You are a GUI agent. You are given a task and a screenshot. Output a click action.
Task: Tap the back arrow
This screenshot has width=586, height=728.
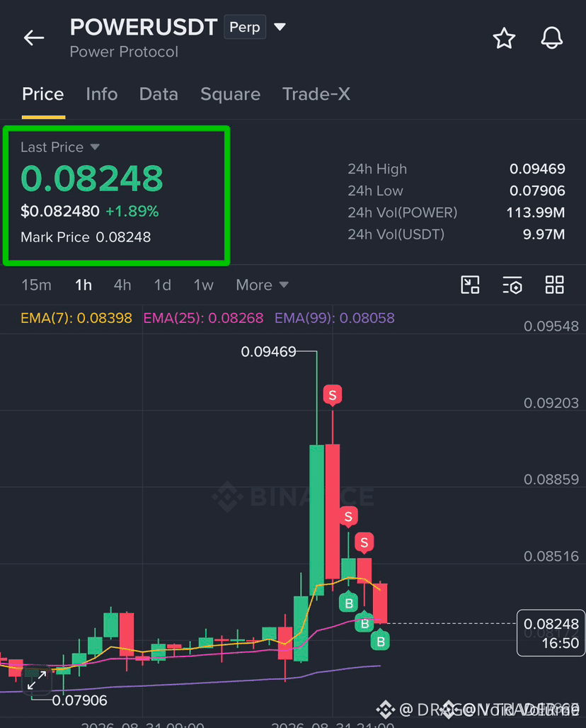tap(34, 38)
